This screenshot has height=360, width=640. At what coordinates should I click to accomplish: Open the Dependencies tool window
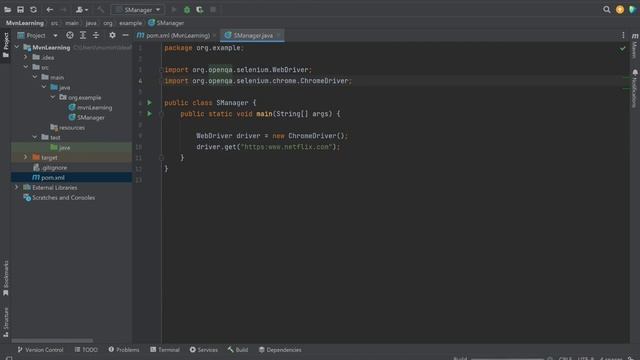(280, 350)
